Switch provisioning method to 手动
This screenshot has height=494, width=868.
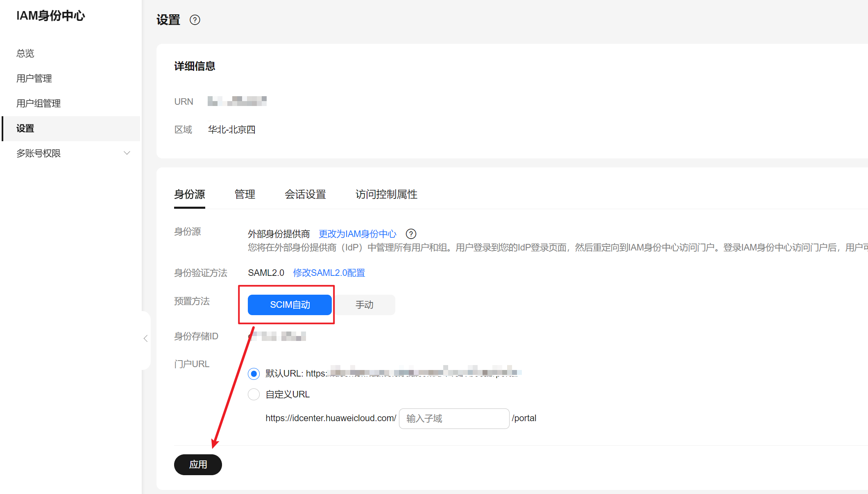pyautogui.click(x=364, y=305)
